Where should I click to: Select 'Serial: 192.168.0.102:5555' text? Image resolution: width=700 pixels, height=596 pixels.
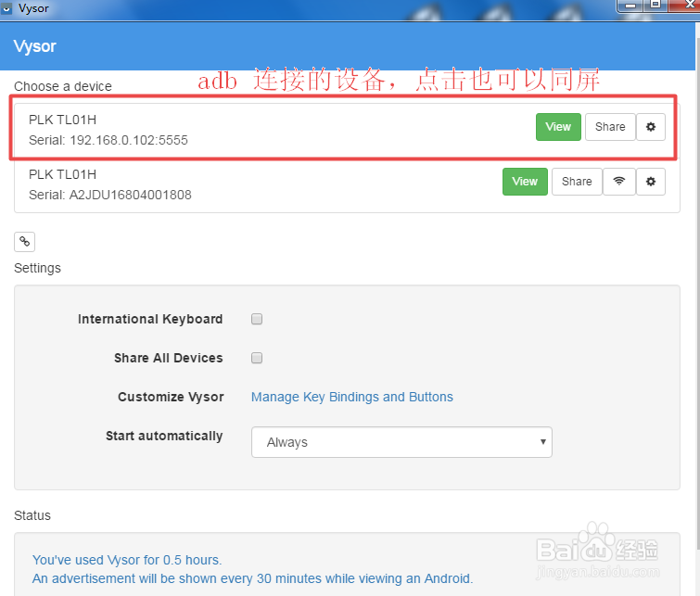[108, 140]
